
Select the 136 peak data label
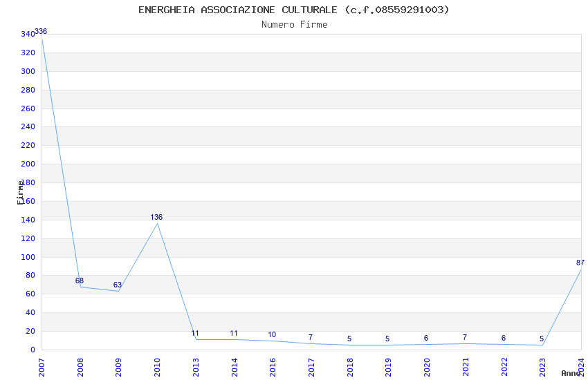coord(156,217)
